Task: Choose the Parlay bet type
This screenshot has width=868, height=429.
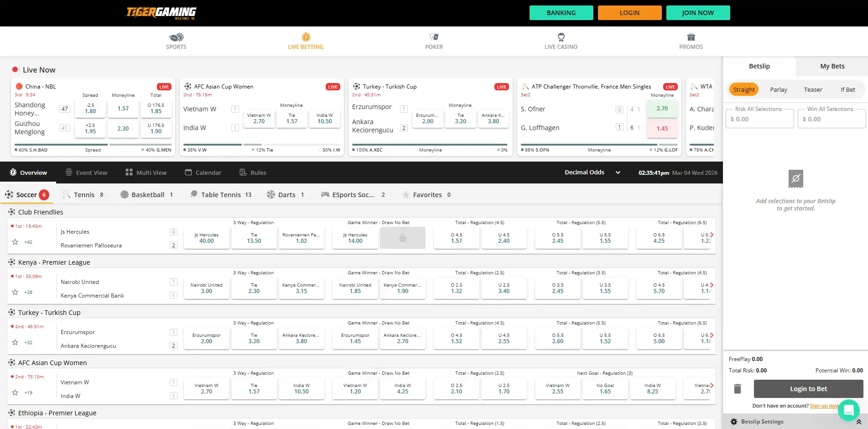Action: coord(779,89)
